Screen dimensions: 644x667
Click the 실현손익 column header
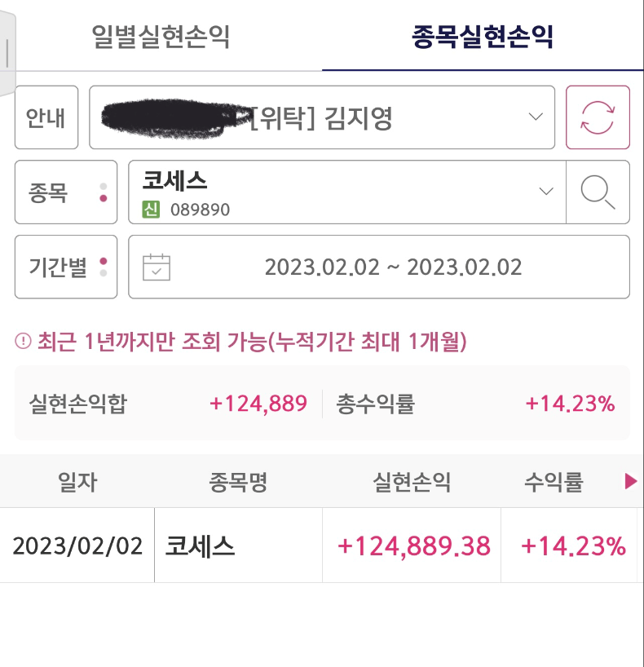(x=412, y=482)
